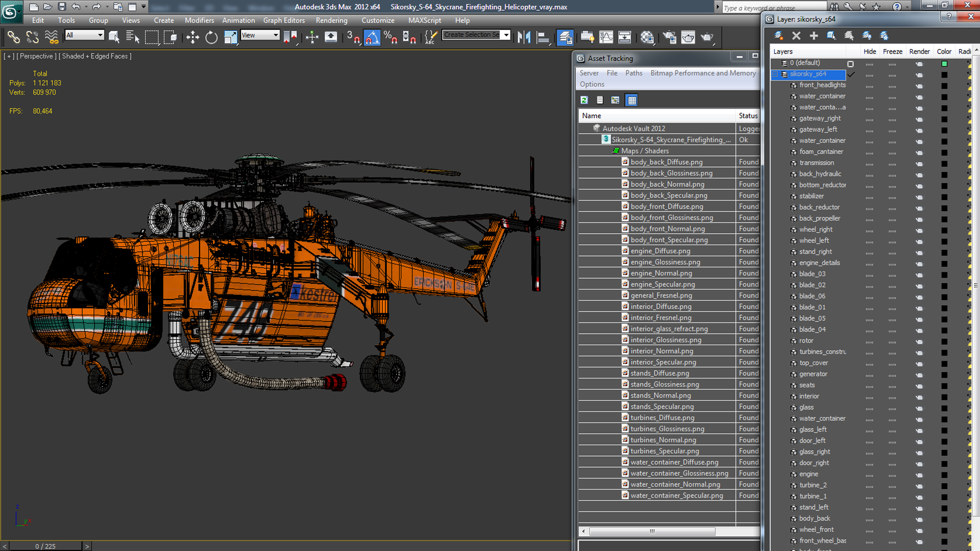
Task: Toggle Hide for front_headlights layer object
Action: coord(869,86)
